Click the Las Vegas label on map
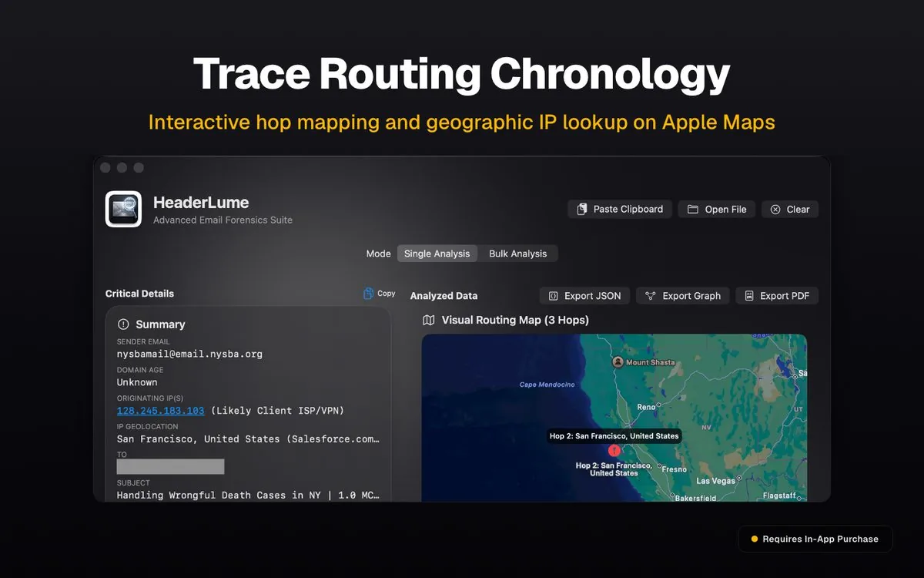 (716, 481)
